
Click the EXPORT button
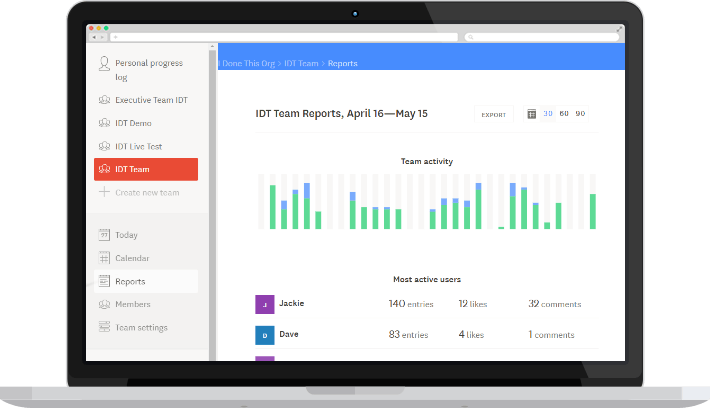click(x=494, y=115)
